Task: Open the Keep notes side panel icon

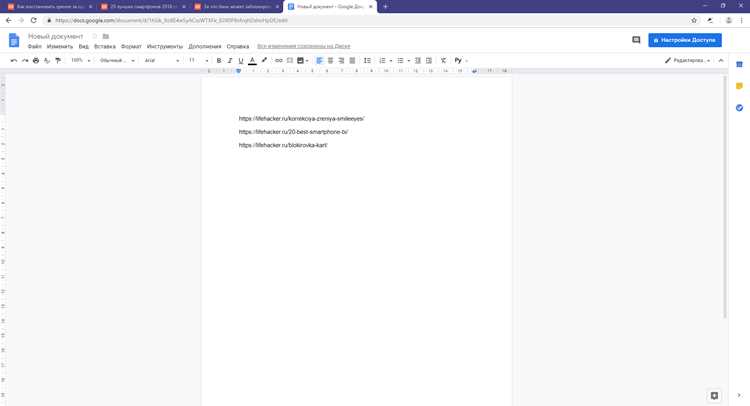Action: coord(739,86)
